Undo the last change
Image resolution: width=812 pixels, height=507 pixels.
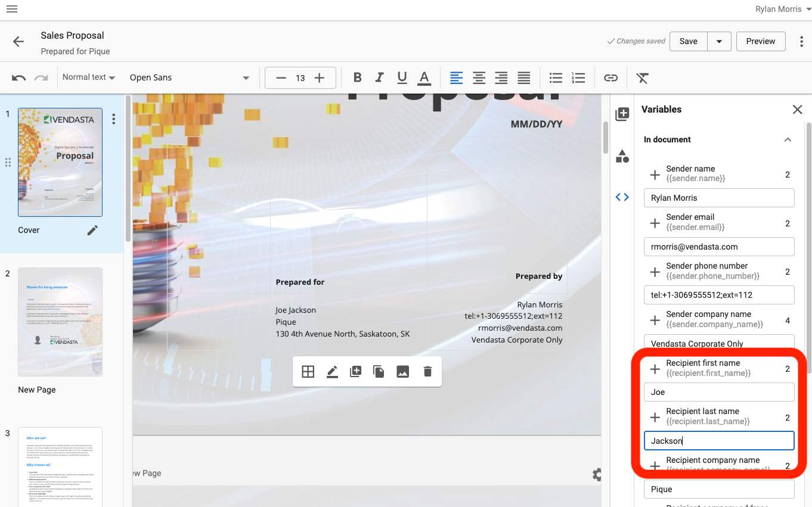click(18, 78)
